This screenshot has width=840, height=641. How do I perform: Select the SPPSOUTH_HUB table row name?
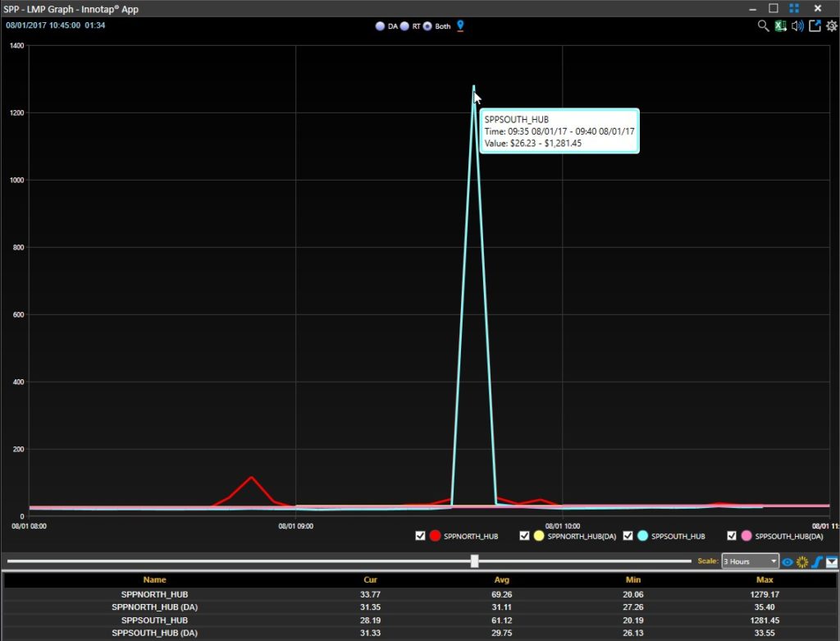point(154,620)
